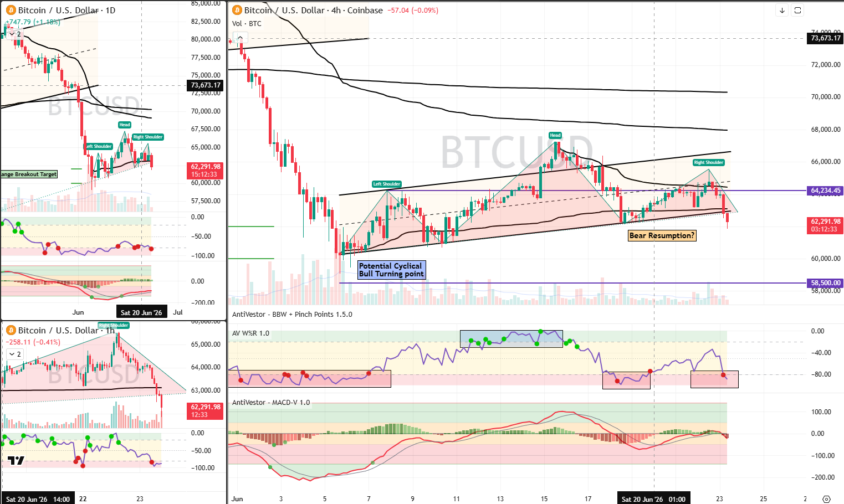Click 73,673.17 price label on 4h chart
The image size is (844, 504).
pyautogui.click(x=825, y=38)
